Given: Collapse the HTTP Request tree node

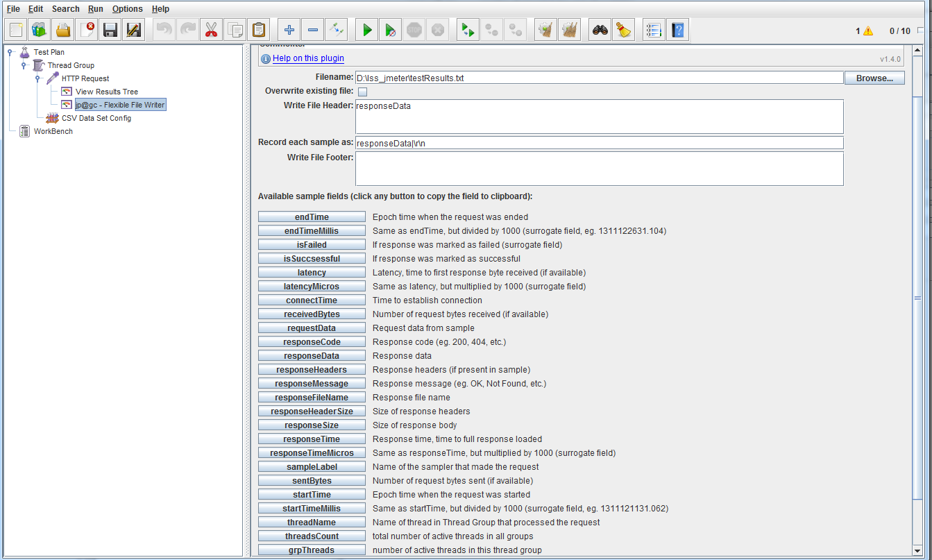Looking at the screenshot, I should click(38, 78).
